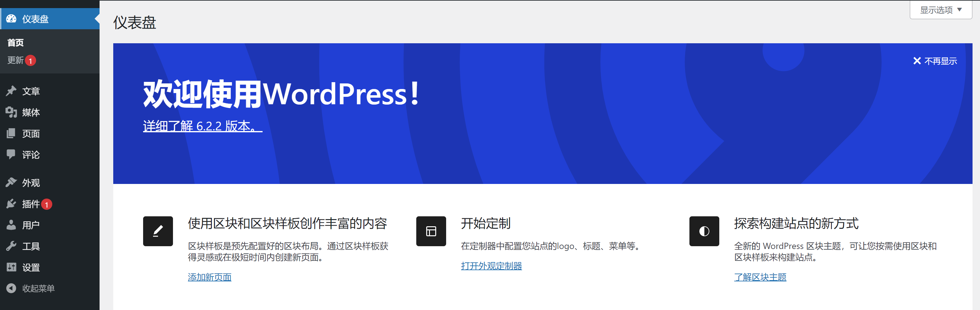
Task: Click paragraph starting 全新的 WordPress 区块主题
Action: coord(835,251)
